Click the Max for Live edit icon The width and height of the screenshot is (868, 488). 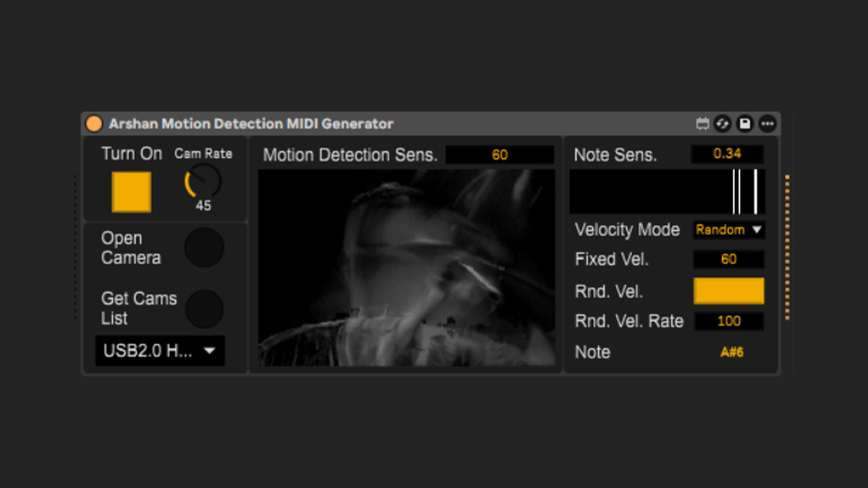tap(702, 124)
